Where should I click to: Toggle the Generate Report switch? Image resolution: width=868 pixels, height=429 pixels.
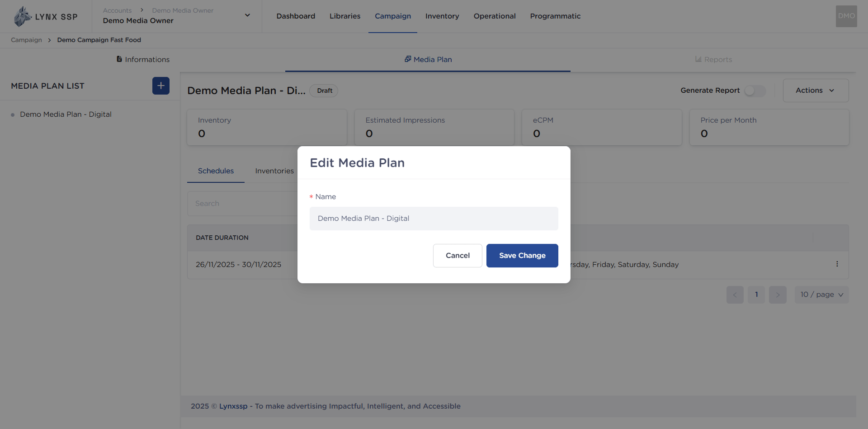click(755, 91)
